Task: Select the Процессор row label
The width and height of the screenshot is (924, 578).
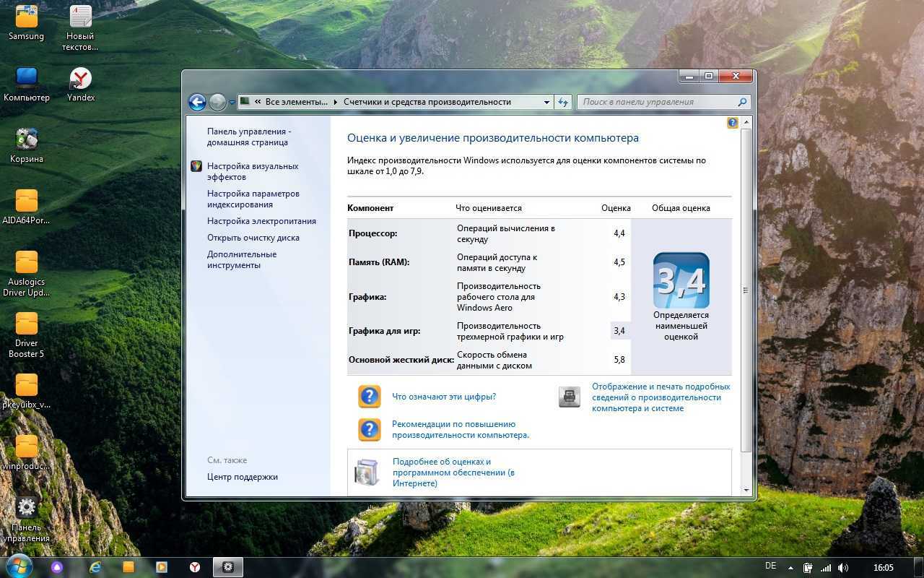Action: click(372, 233)
